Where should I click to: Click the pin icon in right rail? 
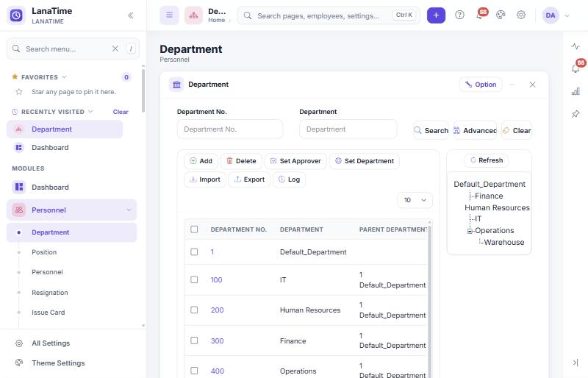point(576,114)
